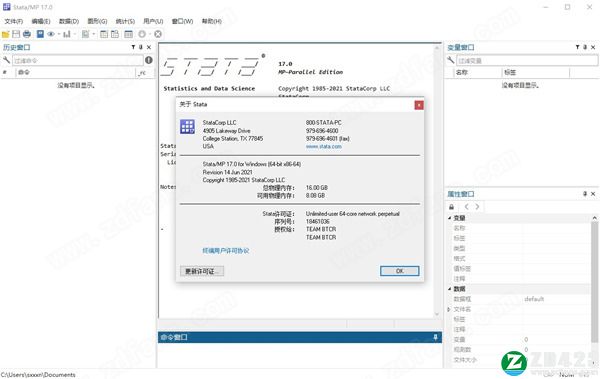
Task: Open the dropdown arrow beside the Graph icon
Action: [x=74, y=34]
